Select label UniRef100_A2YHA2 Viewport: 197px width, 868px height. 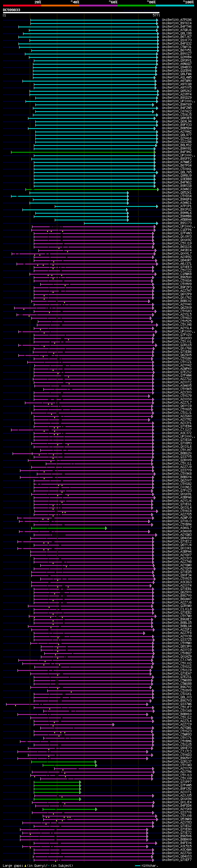click(177, 132)
